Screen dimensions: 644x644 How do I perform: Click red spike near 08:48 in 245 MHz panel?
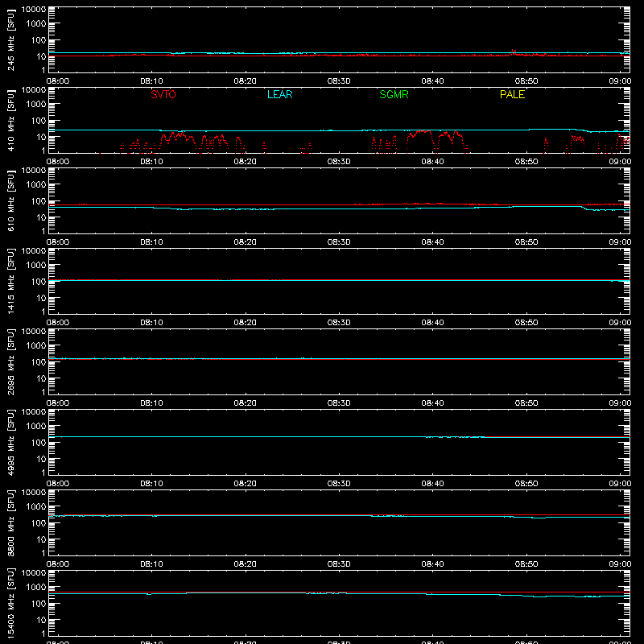pos(513,52)
